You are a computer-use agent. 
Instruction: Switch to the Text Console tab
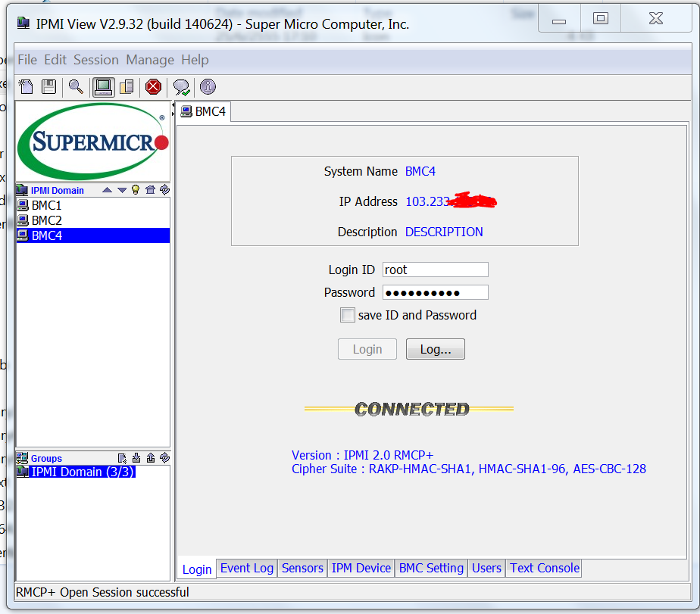[545, 568]
